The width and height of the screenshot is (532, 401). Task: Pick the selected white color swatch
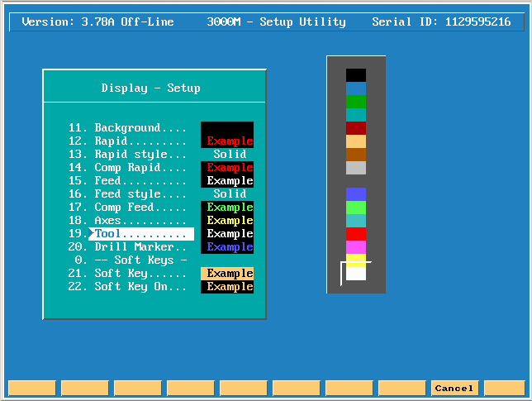point(356,274)
